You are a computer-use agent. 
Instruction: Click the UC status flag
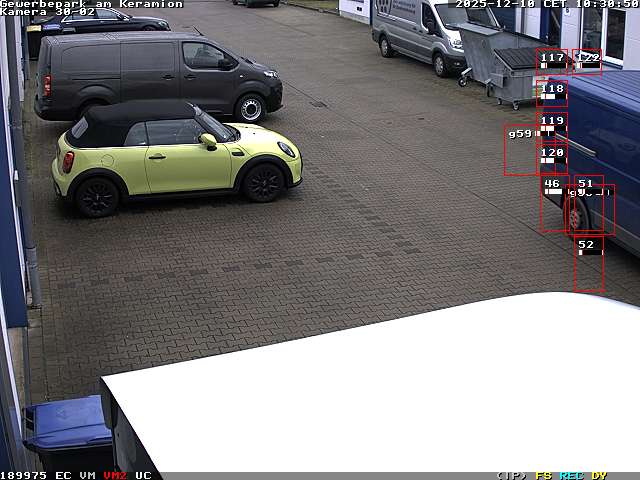click(143, 475)
